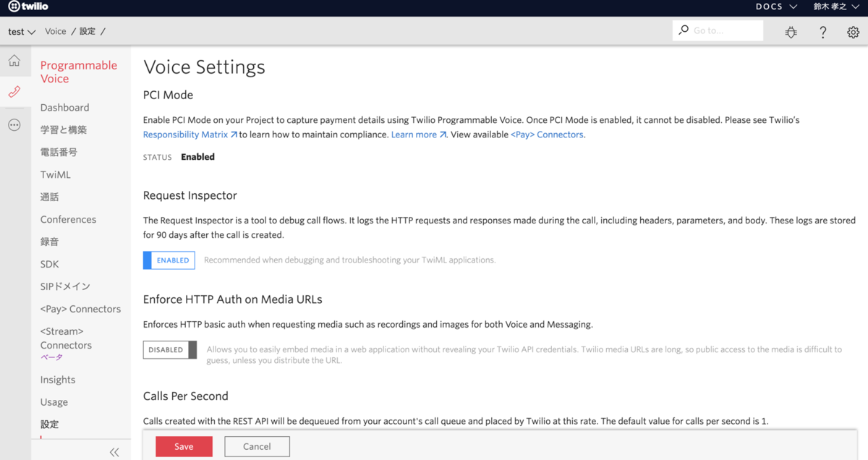Click the Cancel button
868x460 pixels.
coord(257,446)
